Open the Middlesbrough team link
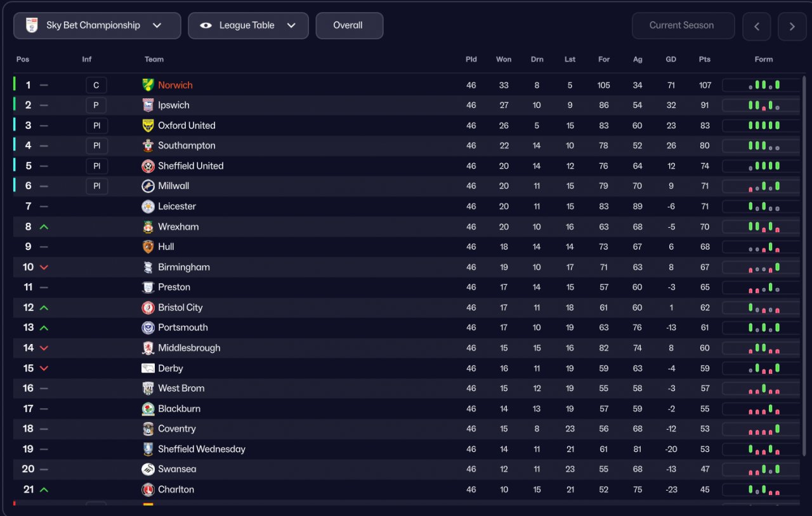The width and height of the screenshot is (812, 516). tap(189, 348)
